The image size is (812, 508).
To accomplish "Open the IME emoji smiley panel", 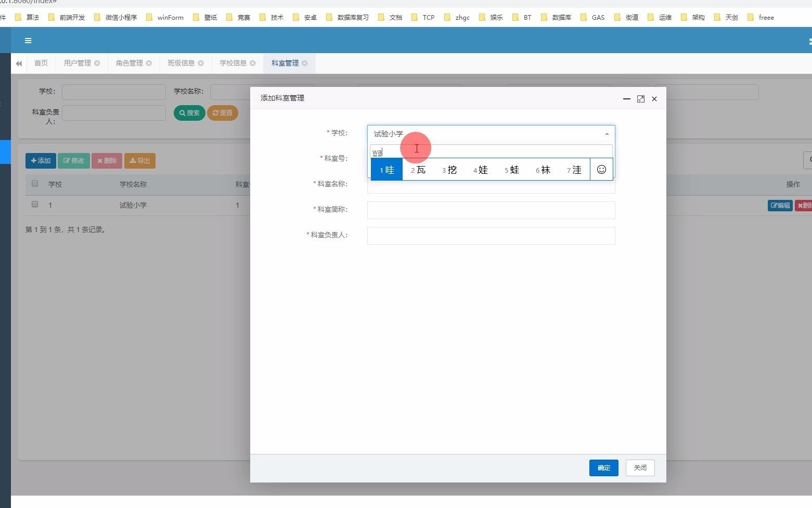I will pos(602,170).
